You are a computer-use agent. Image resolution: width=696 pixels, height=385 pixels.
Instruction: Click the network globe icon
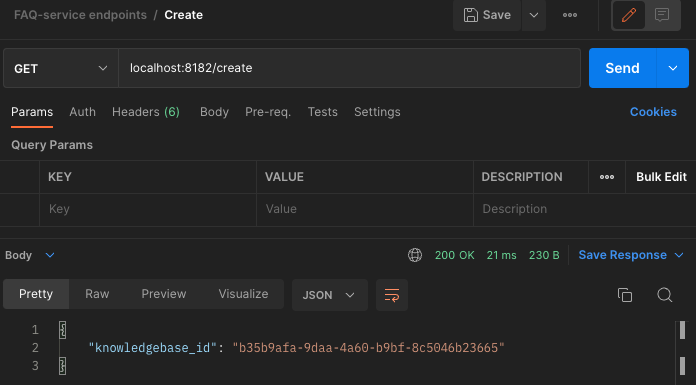tap(415, 255)
